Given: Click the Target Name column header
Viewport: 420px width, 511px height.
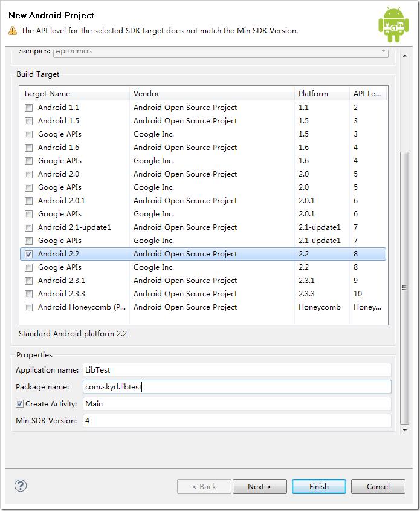Looking at the screenshot, I should (x=74, y=94).
